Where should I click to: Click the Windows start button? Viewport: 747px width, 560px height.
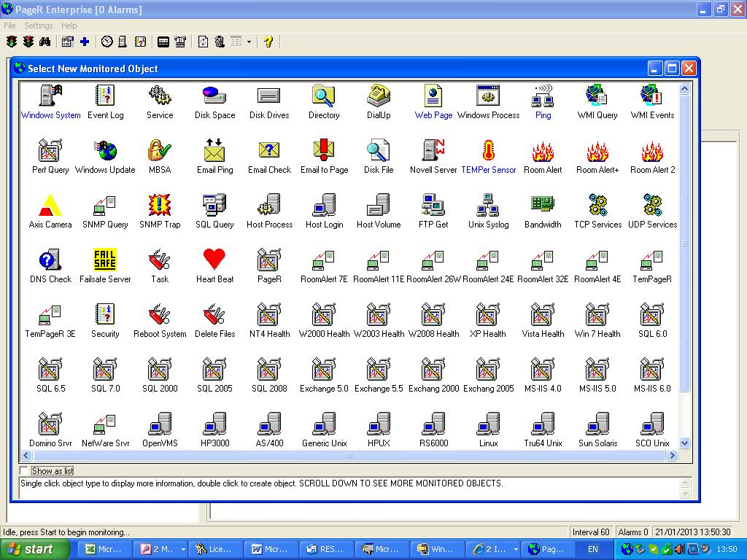click(34, 549)
